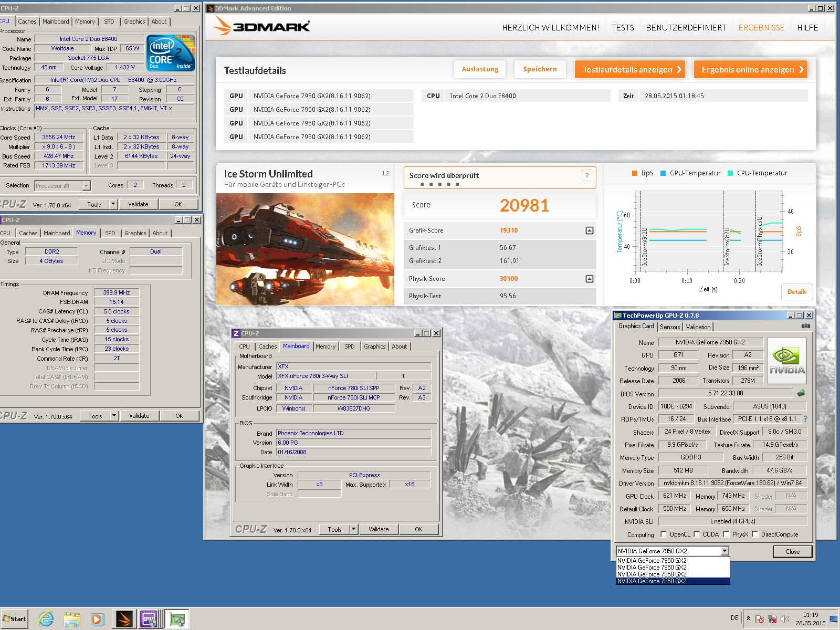Image resolution: width=840 pixels, height=630 pixels.
Task: Enable the PhysX checkbox
Action: tap(726, 534)
